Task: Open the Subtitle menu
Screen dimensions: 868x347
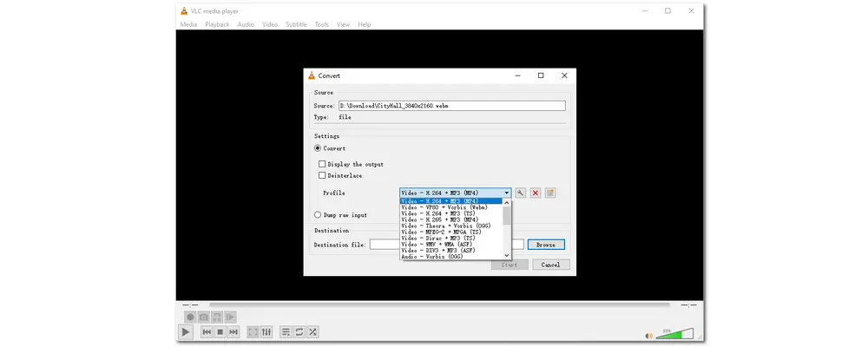Action: tap(296, 24)
